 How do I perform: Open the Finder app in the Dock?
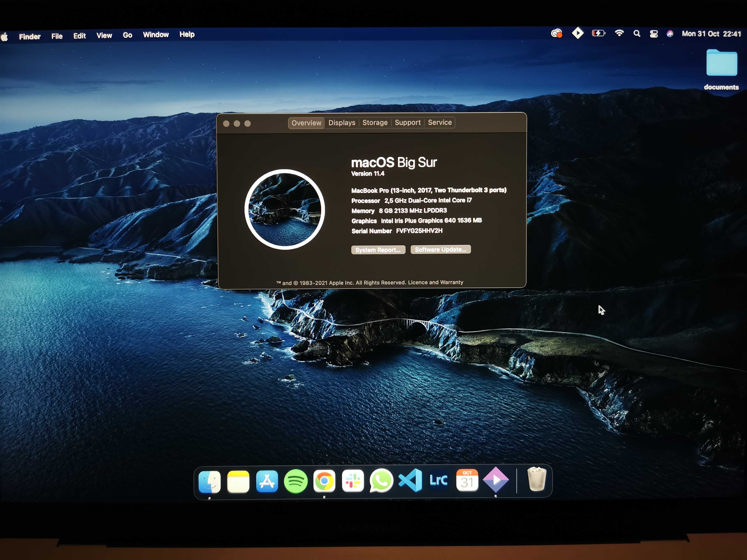pos(210,482)
